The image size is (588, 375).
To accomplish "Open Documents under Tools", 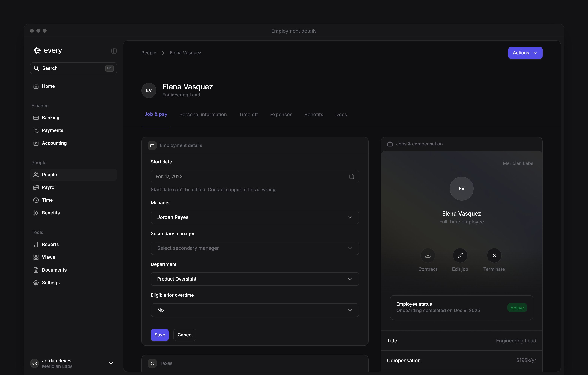I will point(73,270).
